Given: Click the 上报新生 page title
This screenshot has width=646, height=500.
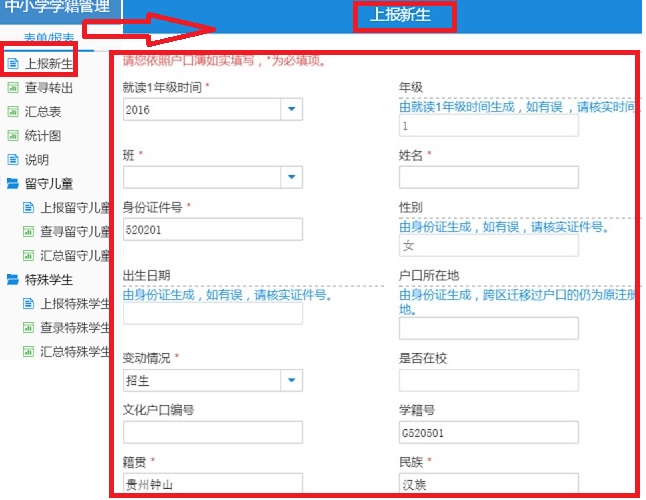Looking at the screenshot, I should (x=400, y=15).
